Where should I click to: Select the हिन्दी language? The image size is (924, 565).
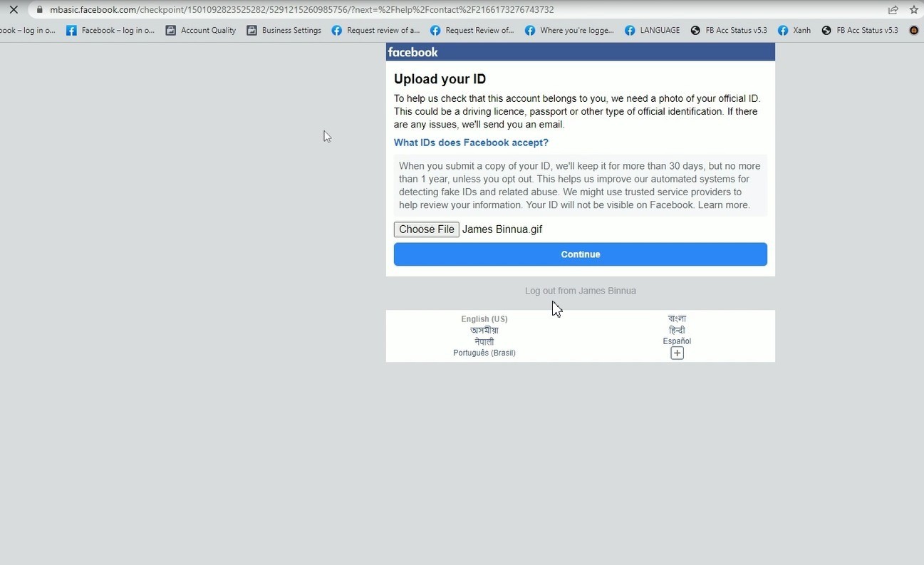(677, 330)
